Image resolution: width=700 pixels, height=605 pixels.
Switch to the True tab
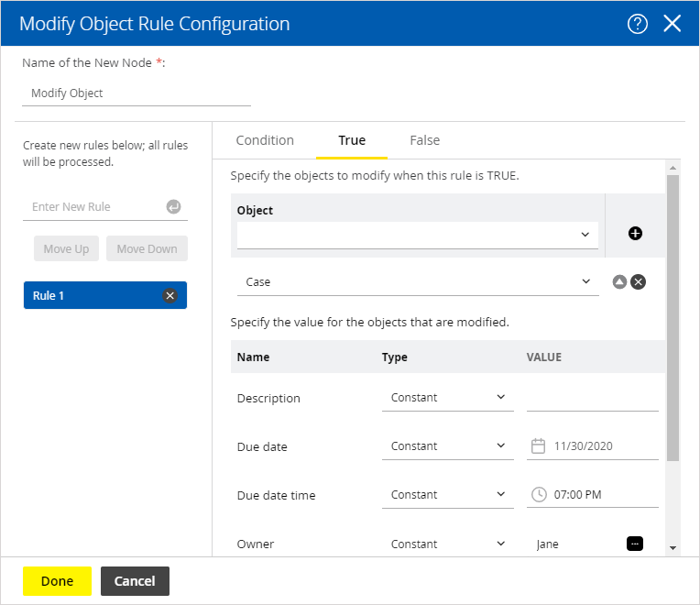click(352, 140)
